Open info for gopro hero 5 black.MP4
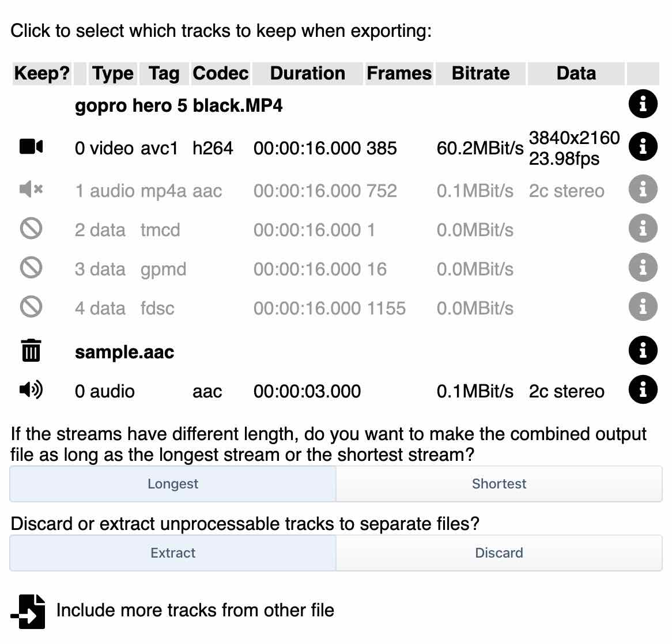The height and width of the screenshot is (644, 672). click(x=643, y=104)
